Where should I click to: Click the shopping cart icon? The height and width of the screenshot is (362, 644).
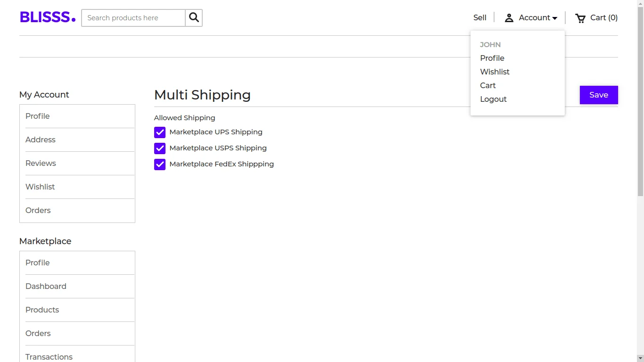[580, 18]
